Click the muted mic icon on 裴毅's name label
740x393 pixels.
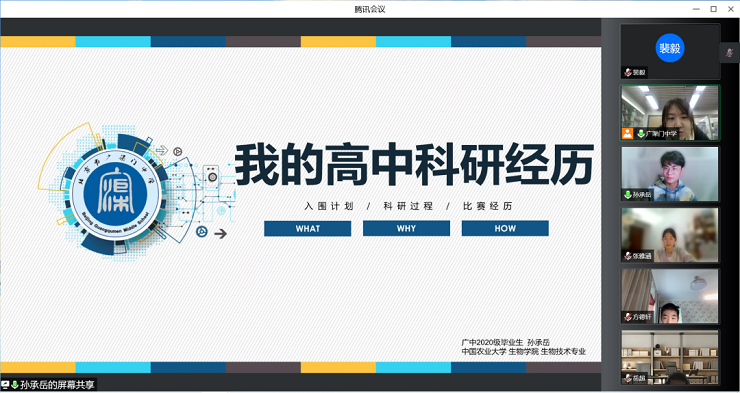click(628, 73)
